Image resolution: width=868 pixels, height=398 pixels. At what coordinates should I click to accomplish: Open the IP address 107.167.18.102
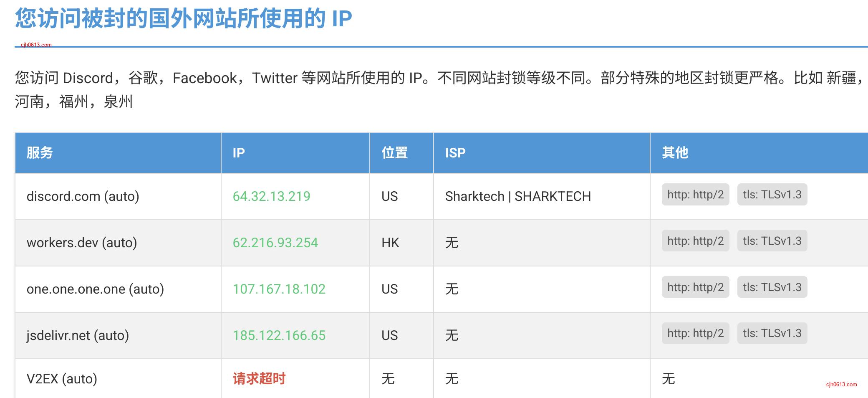click(279, 289)
